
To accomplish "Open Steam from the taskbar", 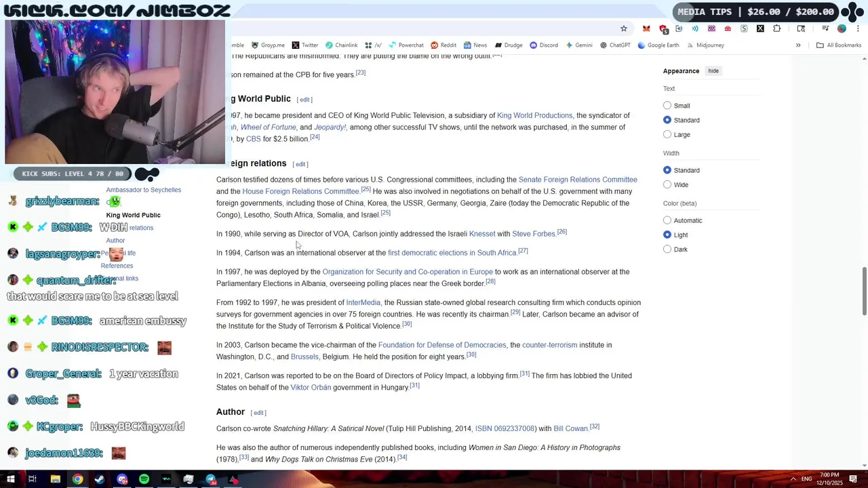I will 100,479.
